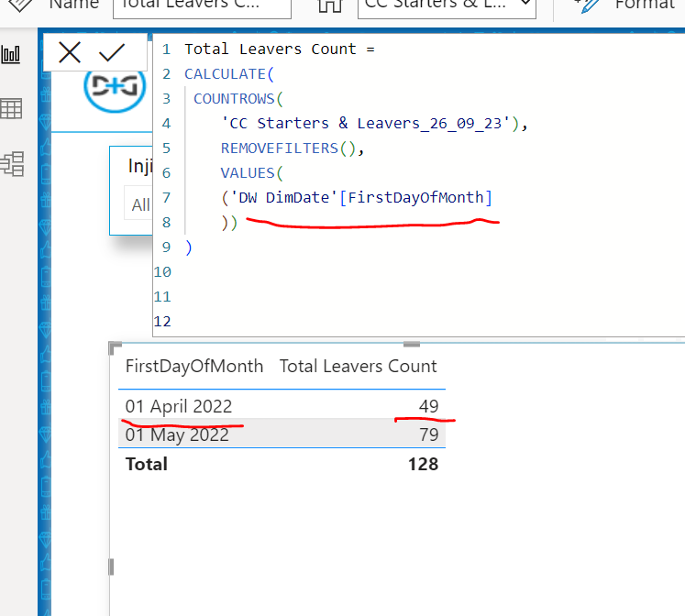This screenshot has height=616, width=685.
Task: Click the value 79 cell
Action: (x=428, y=434)
